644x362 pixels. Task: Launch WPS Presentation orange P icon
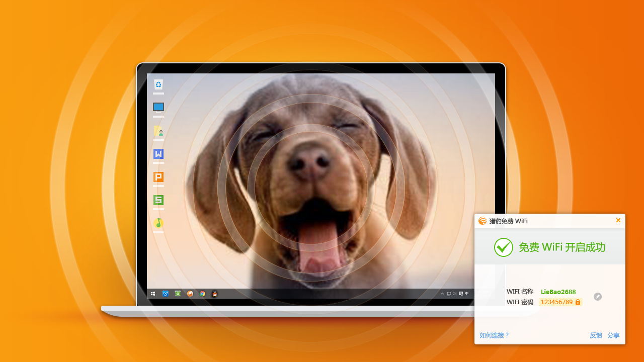[158, 177]
